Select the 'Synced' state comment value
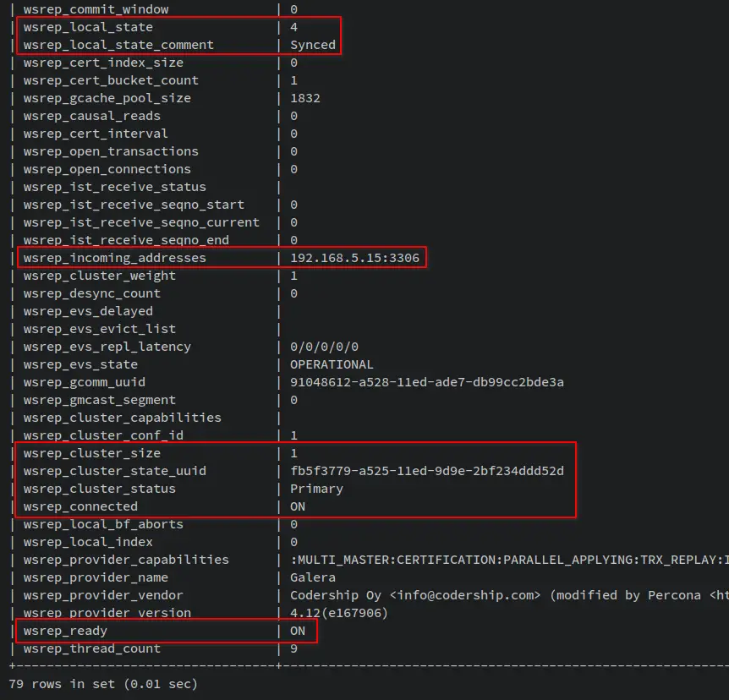Viewport: 729px width, 700px height. coord(312,45)
